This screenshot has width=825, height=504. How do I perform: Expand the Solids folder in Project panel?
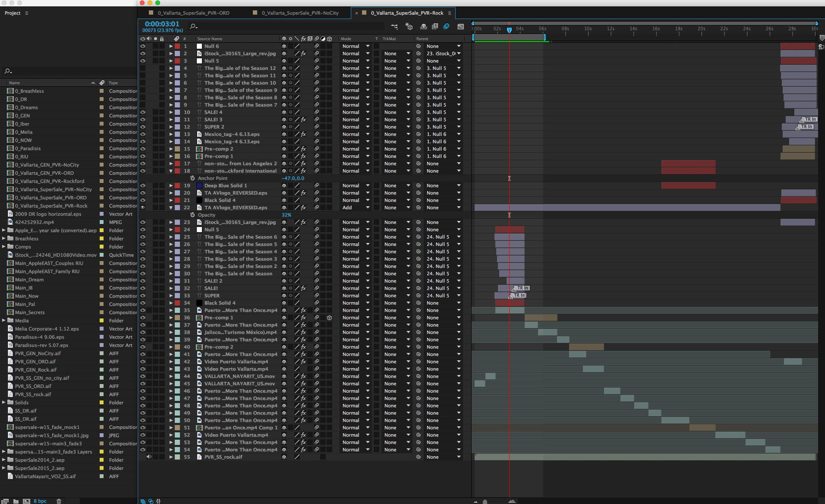pos(4,402)
